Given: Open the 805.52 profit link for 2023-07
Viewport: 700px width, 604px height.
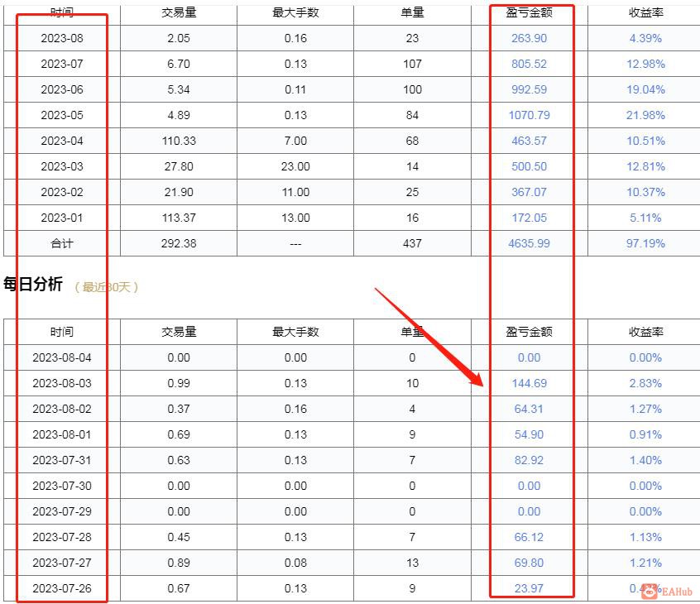Looking at the screenshot, I should [x=528, y=64].
